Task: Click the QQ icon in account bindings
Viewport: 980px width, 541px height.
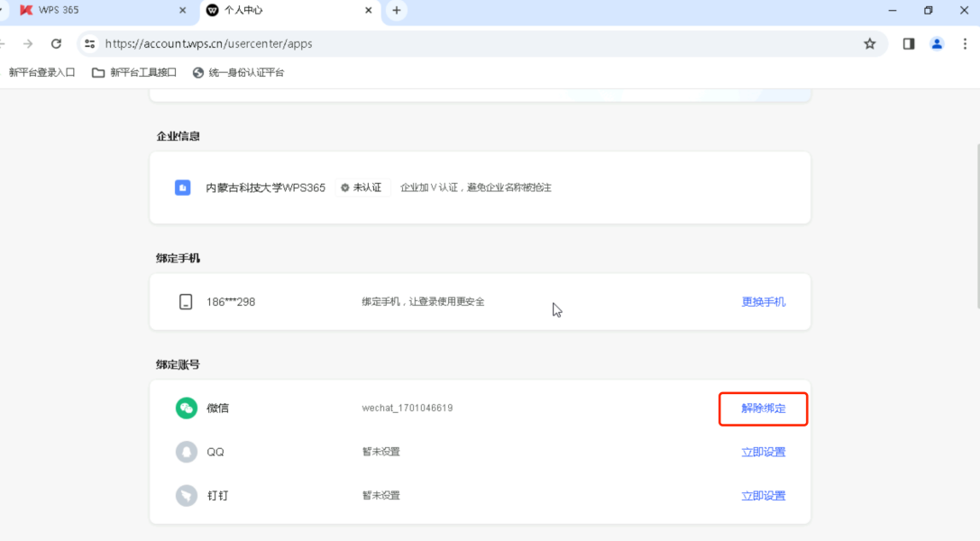Action: pyautogui.click(x=187, y=452)
